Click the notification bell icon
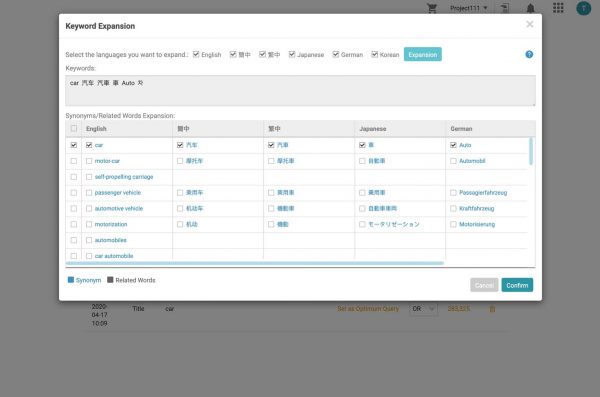Screen dimensions: 600x397 [530, 8]
